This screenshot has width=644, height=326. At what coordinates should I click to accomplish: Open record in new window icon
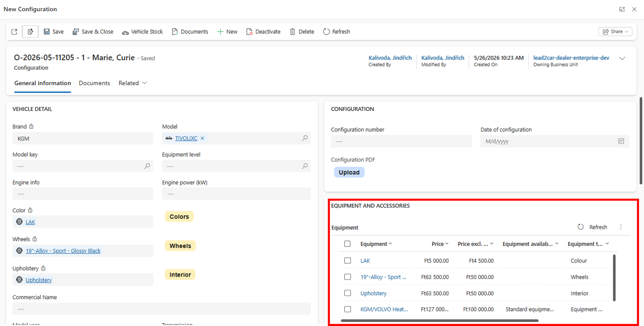click(14, 32)
